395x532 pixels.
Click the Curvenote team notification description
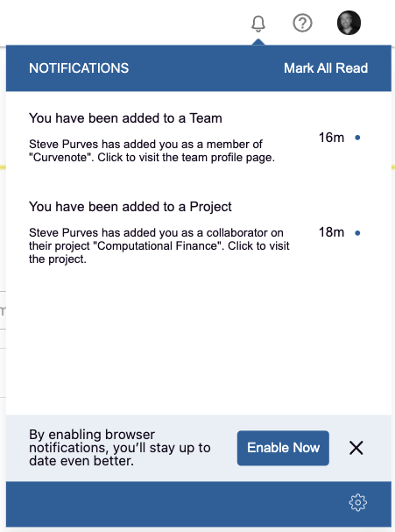point(152,151)
